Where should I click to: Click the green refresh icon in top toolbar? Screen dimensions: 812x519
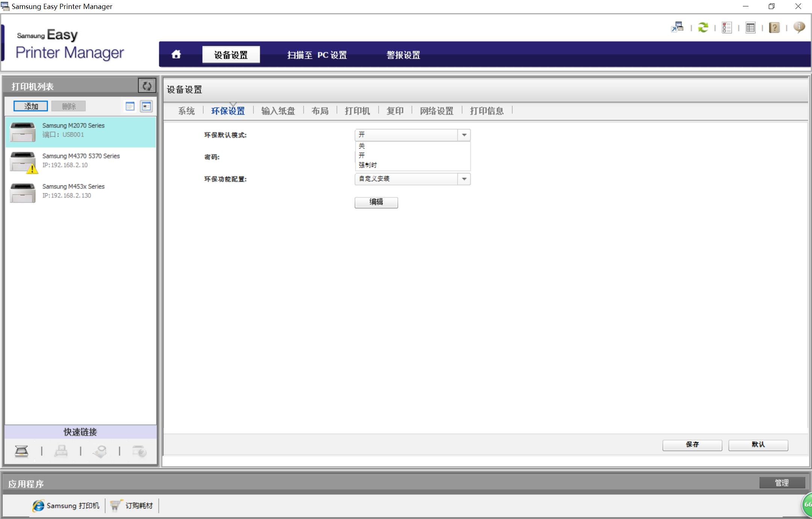[703, 27]
